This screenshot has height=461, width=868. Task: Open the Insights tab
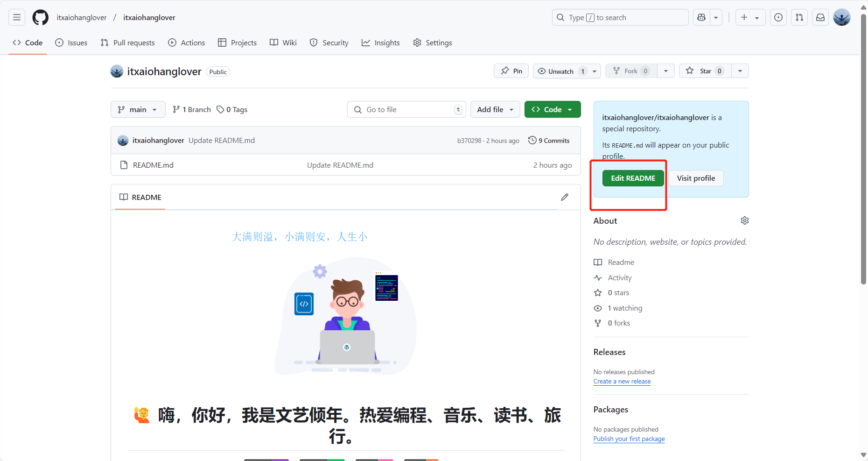[380, 43]
